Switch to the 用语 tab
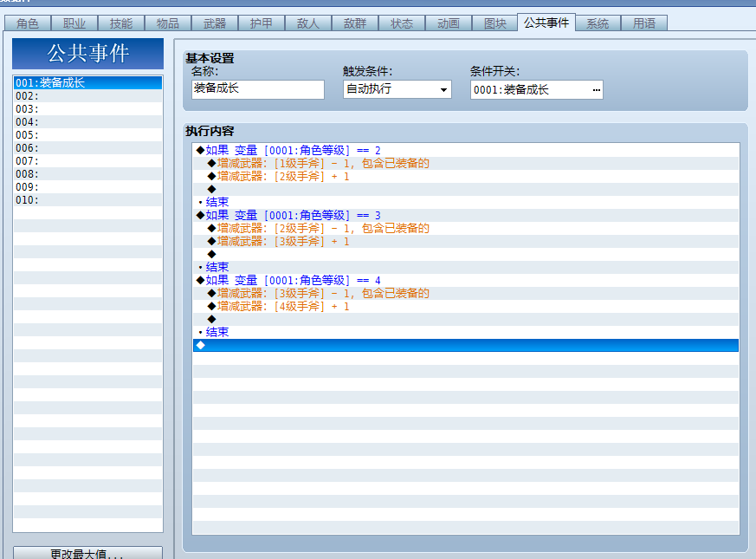This screenshot has width=756, height=559. click(x=644, y=23)
